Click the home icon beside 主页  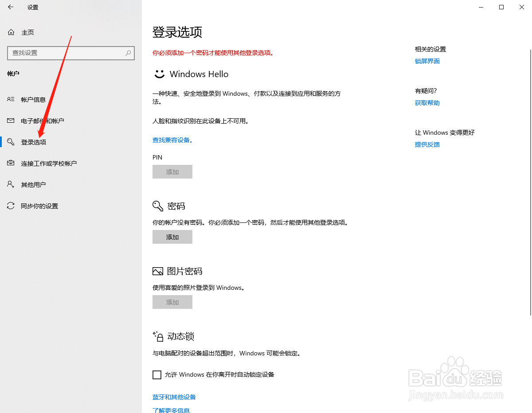click(x=11, y=32)
